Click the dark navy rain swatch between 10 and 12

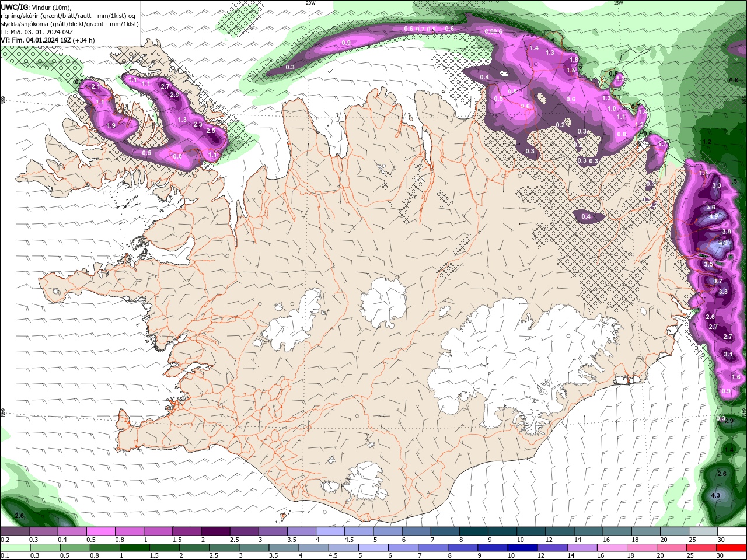point(522,548)
